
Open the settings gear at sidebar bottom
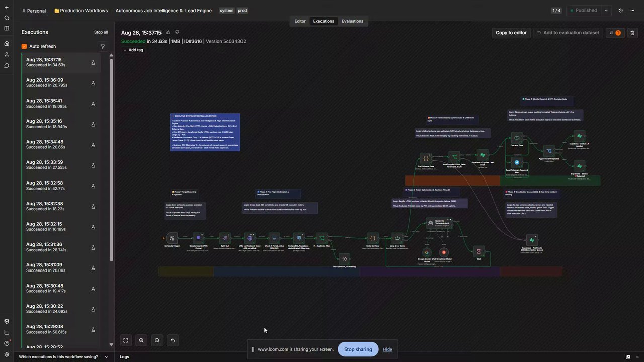7,354
